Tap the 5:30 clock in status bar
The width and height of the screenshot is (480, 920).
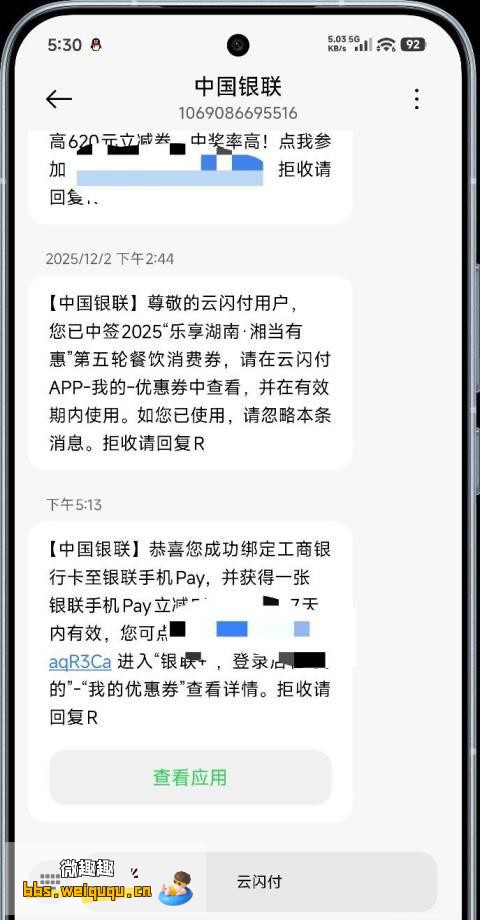(65, 45)
